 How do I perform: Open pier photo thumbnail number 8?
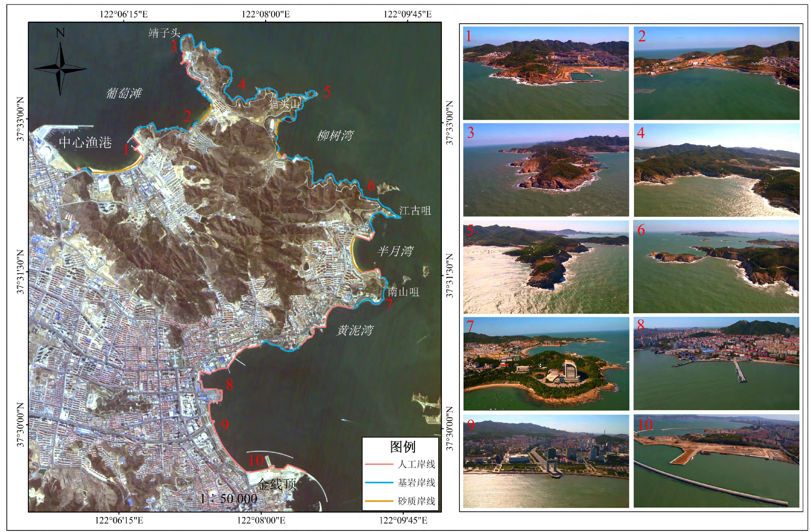(x=716, y=364)
